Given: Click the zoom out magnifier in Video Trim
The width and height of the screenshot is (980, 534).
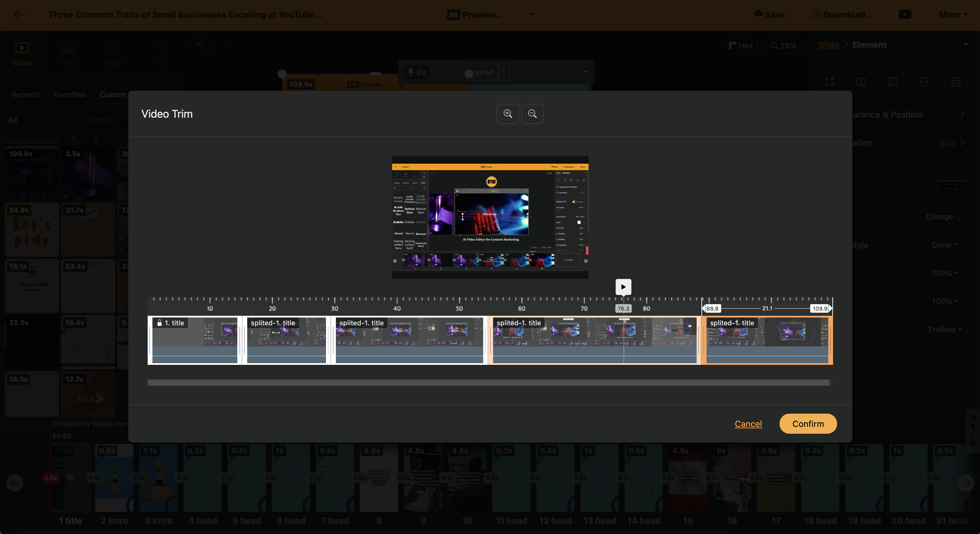Looking at the screenshot, I should point(532,114).
